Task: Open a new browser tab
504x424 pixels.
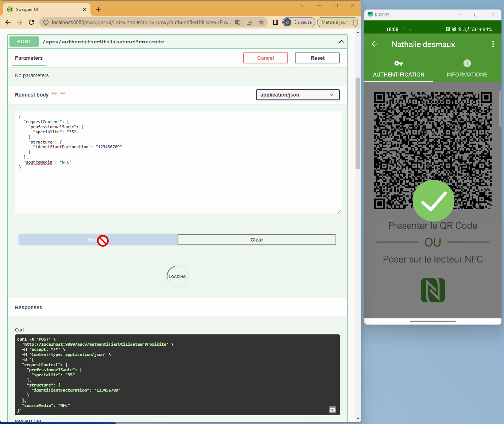Action: point(98,9)
